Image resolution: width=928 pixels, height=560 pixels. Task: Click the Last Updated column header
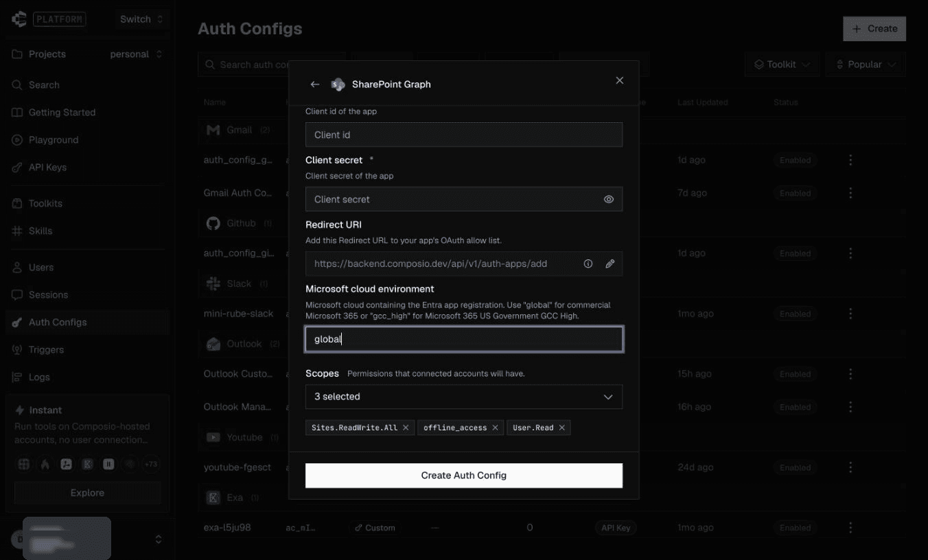(x=703, y=102)
